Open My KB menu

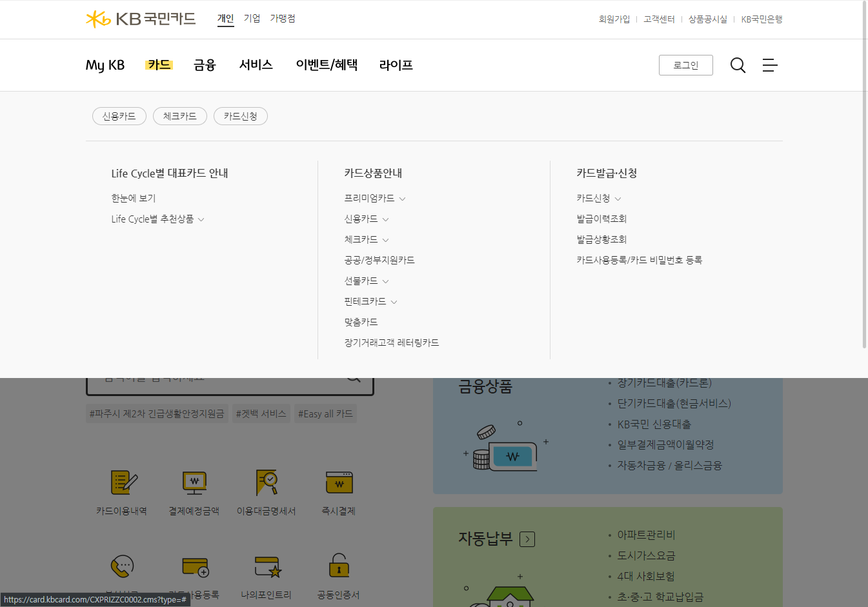(105, 65)
